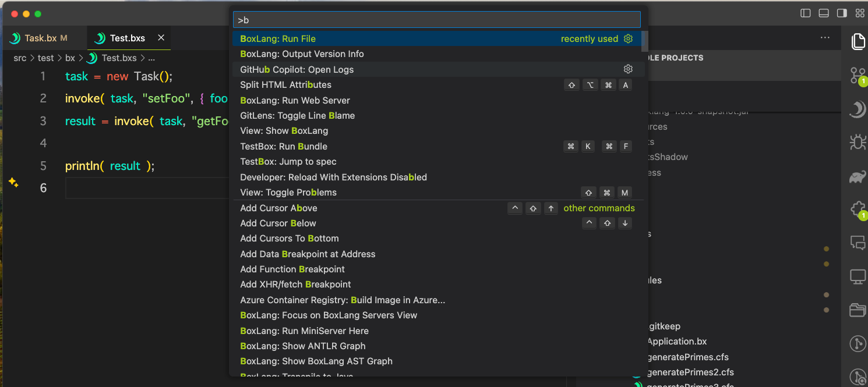Click gear icon on BoxLang: Run File row

point(628,39)
